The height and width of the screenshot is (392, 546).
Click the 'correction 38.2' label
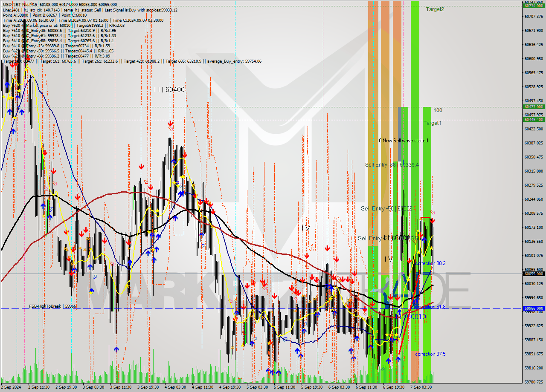tap(430, 263)
